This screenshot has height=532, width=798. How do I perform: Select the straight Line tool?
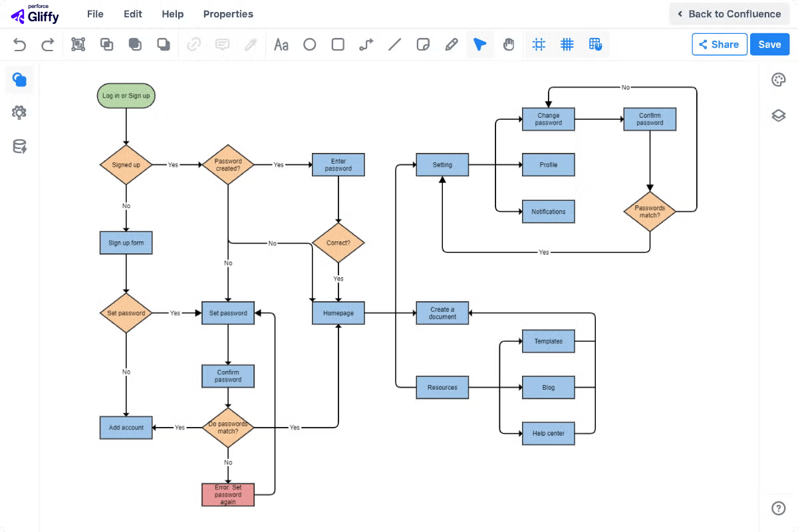coord(395,45)
